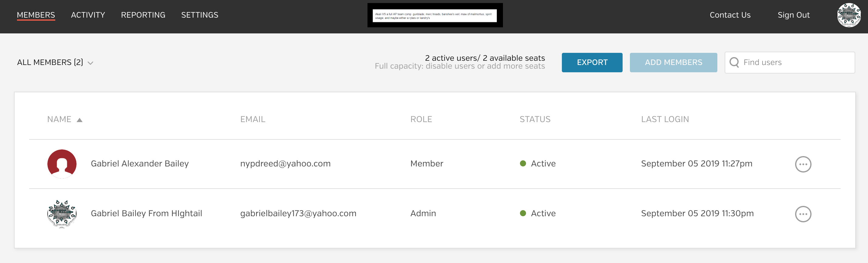Sort members by the NAME column
Image resolution: width=868 pixels, height=263 pixels.
tap(59, 119)
